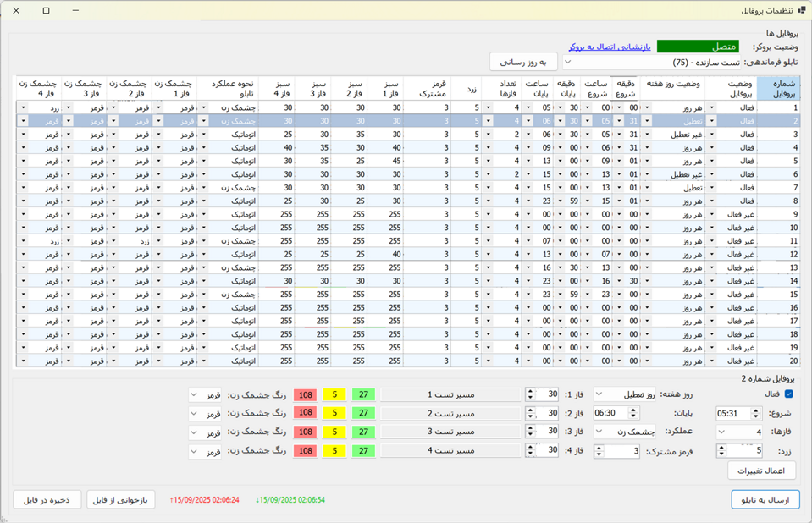Select profile row number 5 in the table
812x523 pixels.
778,161
